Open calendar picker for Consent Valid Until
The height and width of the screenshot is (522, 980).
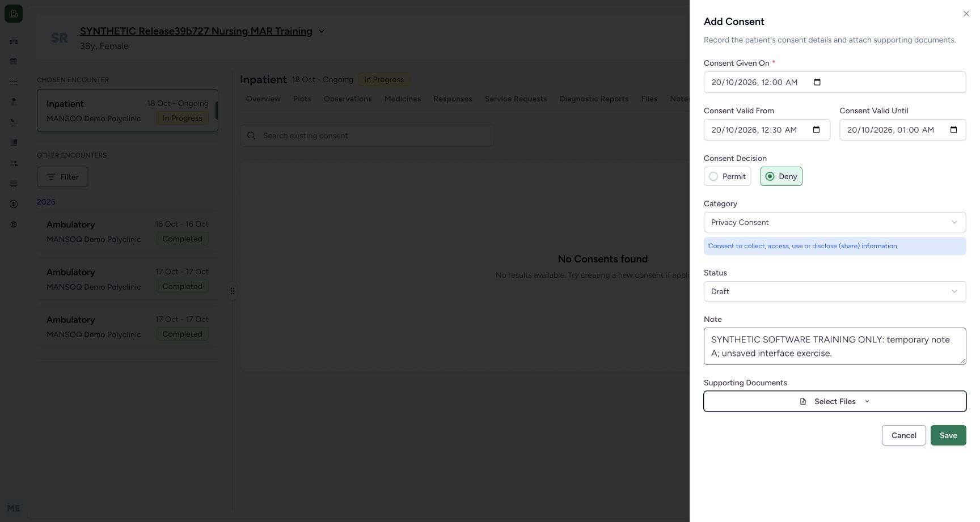click(x=954, y=130)
